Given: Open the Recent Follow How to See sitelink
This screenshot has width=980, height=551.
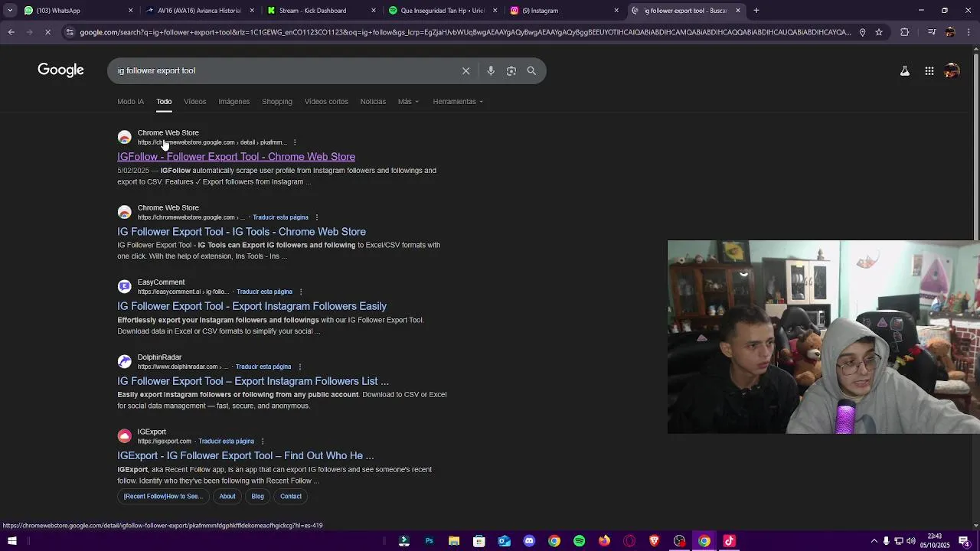Looking at the screenshot, I should pyautogui.click(x=163, y=497).
